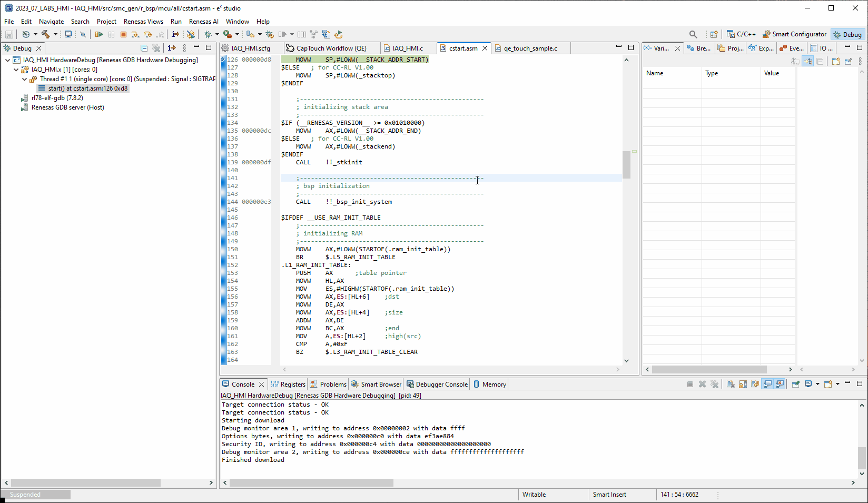Open the Display Selected Console dropdown arrow
Viewport: 868px width, 503px height.
817,384
